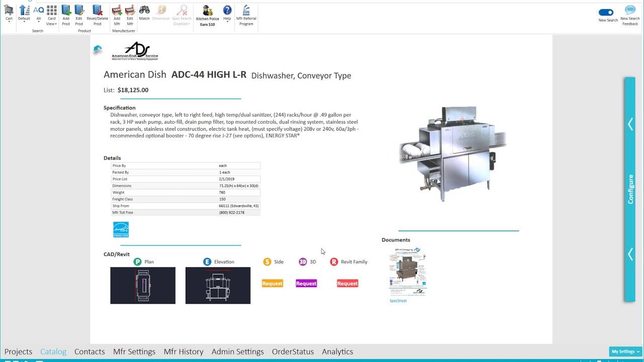Click the purple 3D icon
Screen dimensions: 644x362
(x=302, y=261)
